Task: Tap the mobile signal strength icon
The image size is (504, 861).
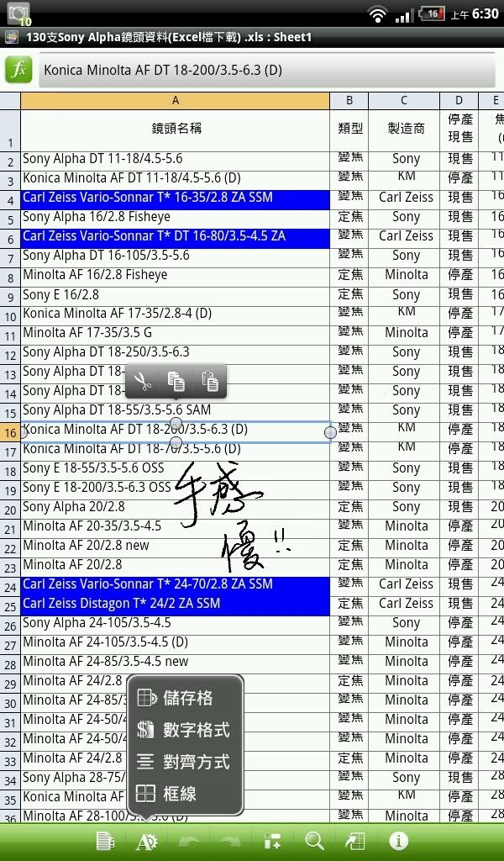Action: tap(404, 16)
